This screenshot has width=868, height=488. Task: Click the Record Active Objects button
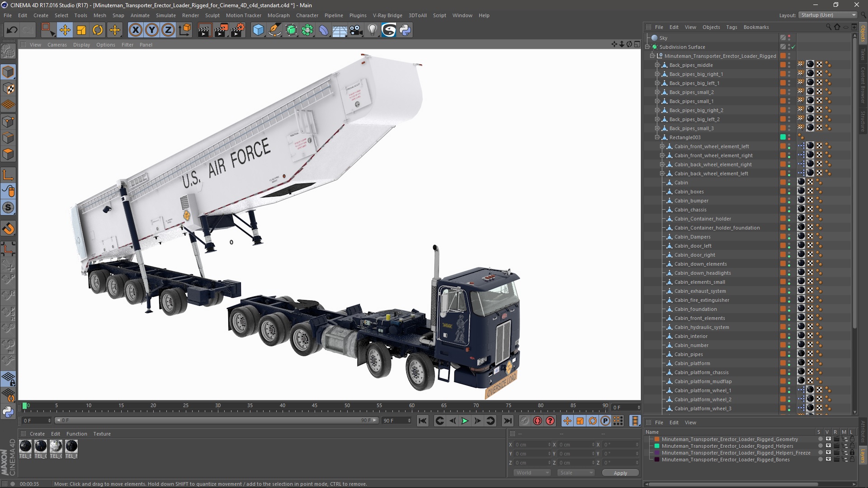pyautogui.click(x=524, y=421)
